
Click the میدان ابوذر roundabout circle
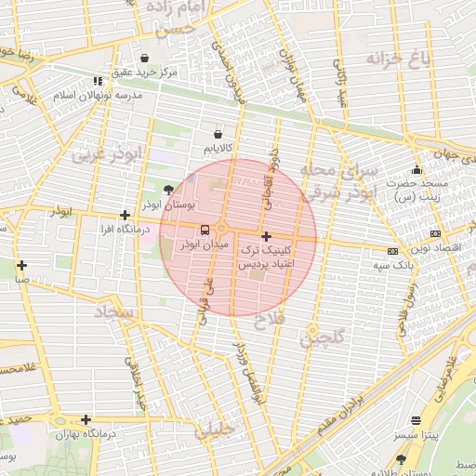tap(221, 229)
